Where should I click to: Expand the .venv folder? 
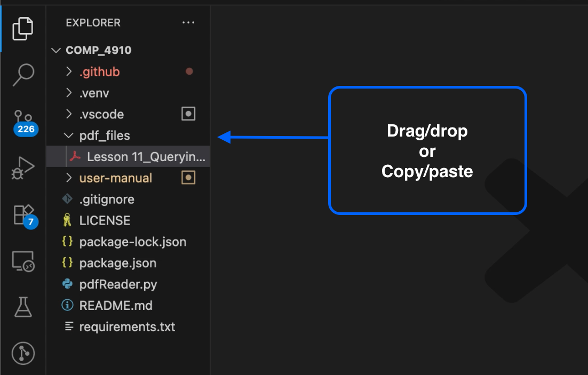94,93
